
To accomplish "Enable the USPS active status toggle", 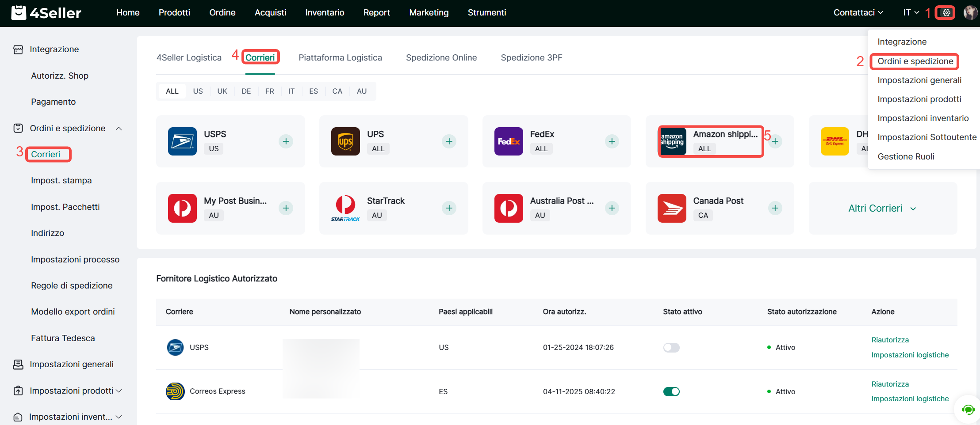I will point(671,348).
